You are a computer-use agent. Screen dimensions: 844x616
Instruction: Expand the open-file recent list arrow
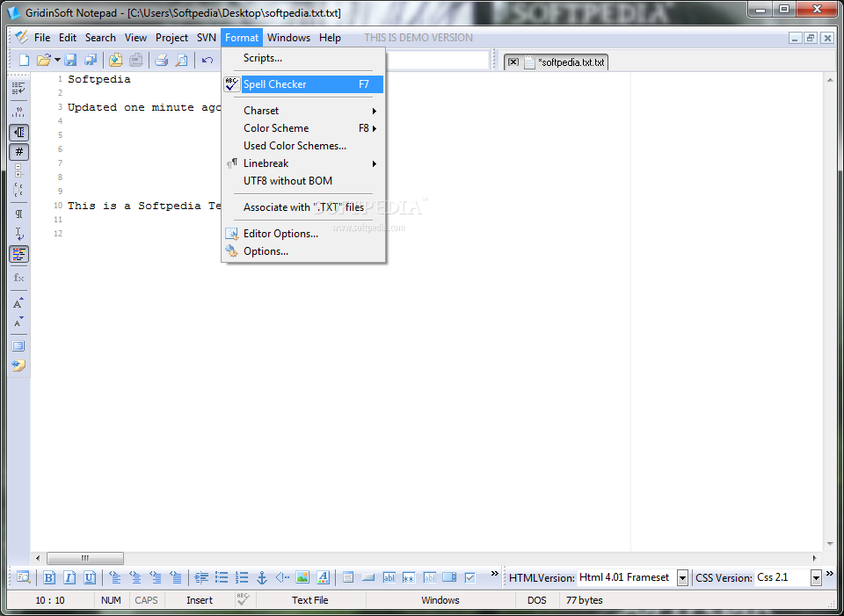57,61
